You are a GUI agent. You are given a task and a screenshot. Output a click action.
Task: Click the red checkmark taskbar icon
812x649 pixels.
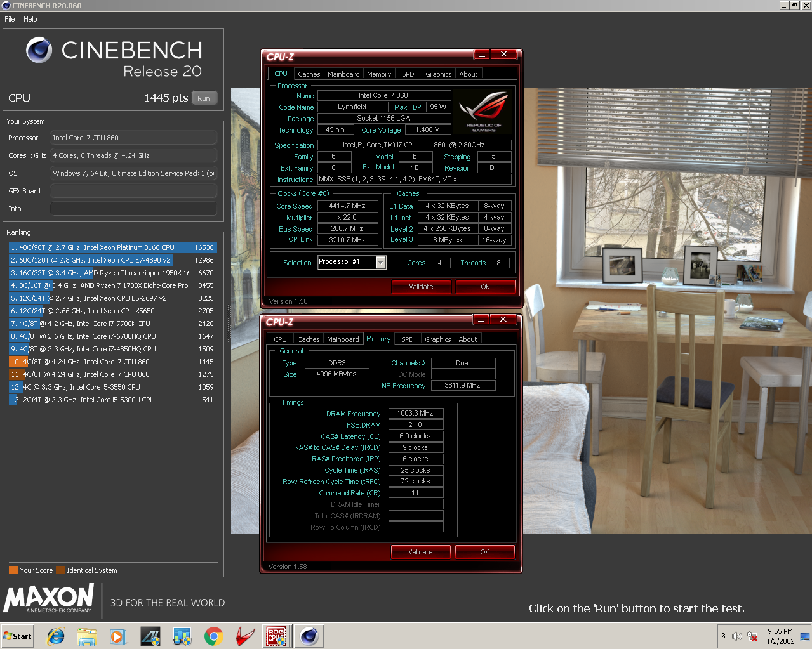245,636
